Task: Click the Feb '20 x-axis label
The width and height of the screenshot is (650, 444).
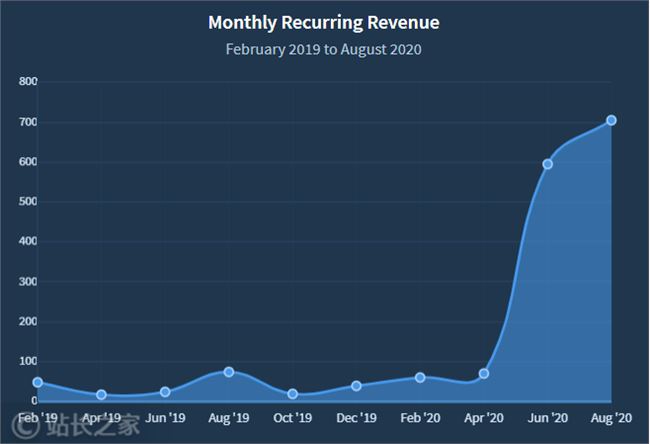Action: pyautogui.click(x=420, y=418)
